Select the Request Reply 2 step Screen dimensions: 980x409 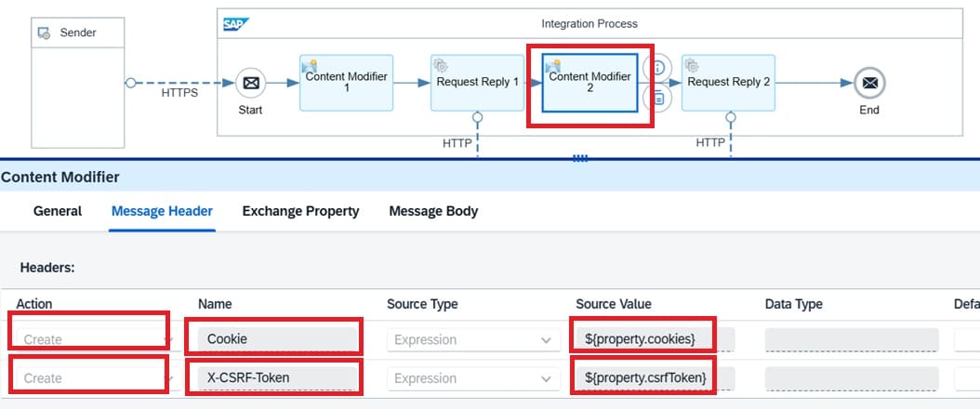(x=727, y=83)
